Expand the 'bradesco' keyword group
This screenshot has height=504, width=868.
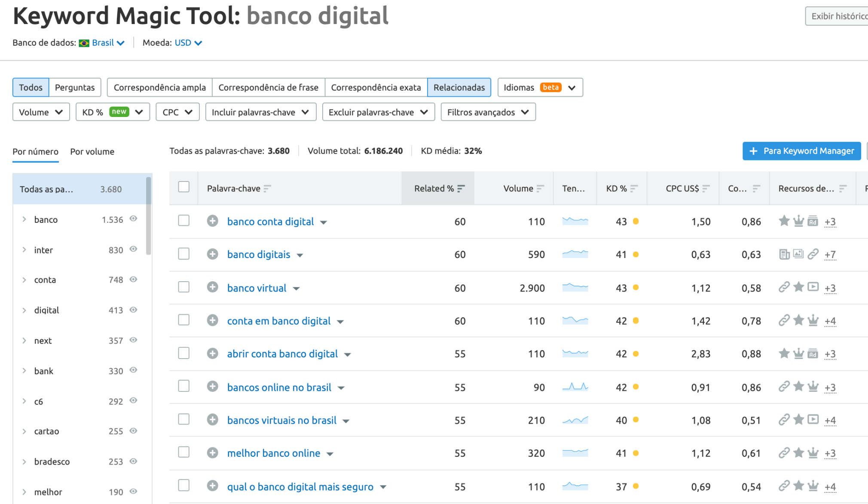coord(24,461)
